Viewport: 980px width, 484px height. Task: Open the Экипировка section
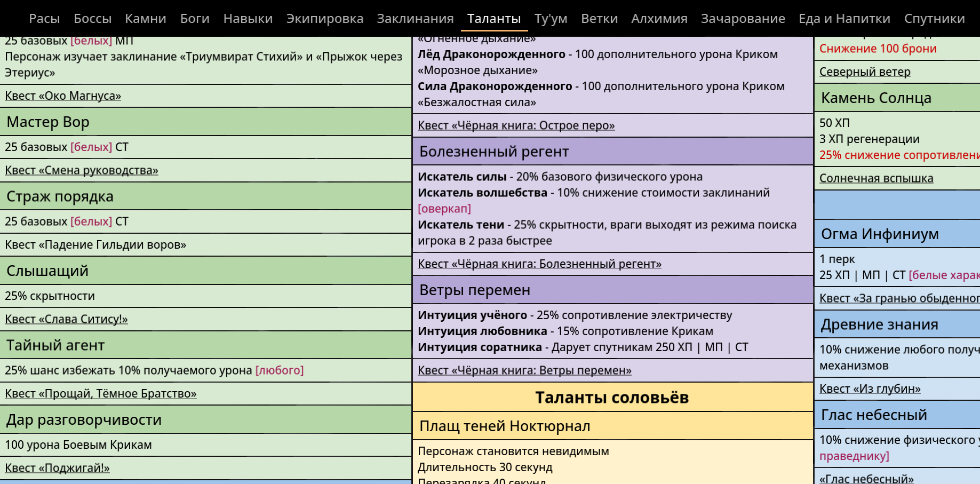[x=325, y=19]
